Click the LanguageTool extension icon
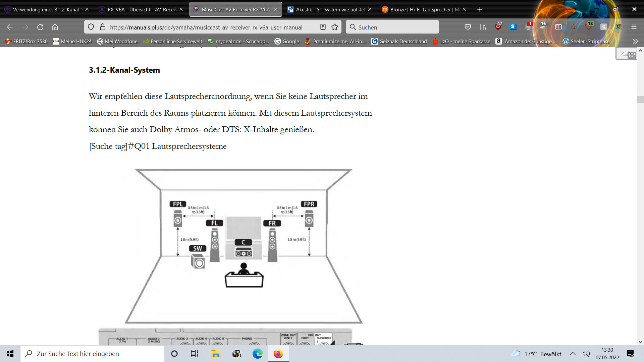The width and height of the screenshot is (644, 362). pyautogui.click(x=619, y=27)
